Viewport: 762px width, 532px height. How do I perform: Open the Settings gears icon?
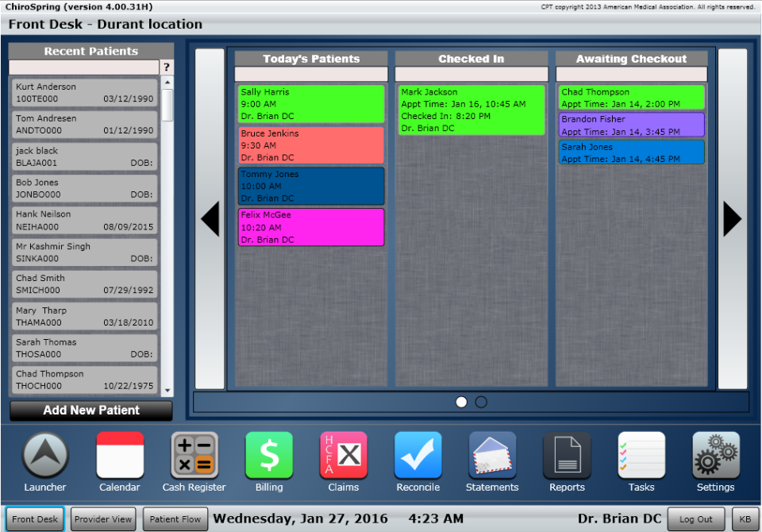click(x=716, y=456)
